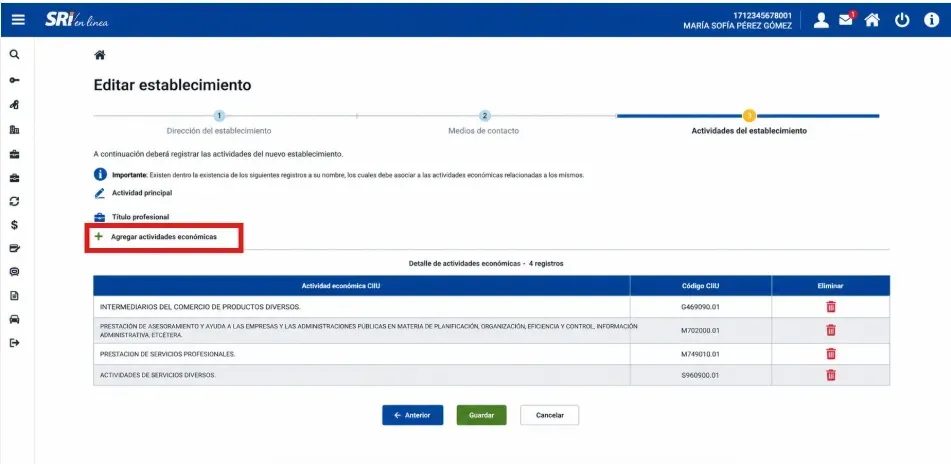Delete activity G469090.01 with trash icon
951x464 pixels.
pyautogui.click(x=831, y=307)
